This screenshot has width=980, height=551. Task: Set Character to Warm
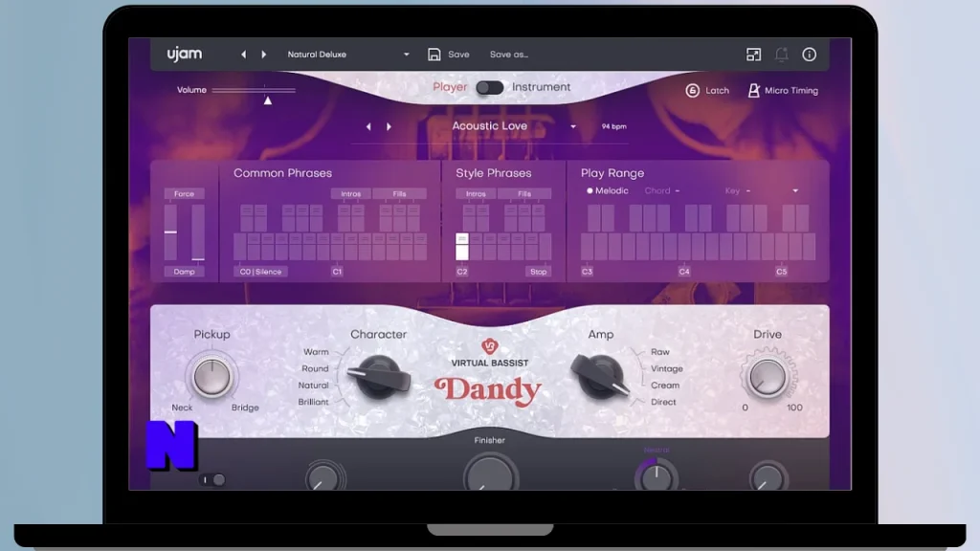click(316, 352)
